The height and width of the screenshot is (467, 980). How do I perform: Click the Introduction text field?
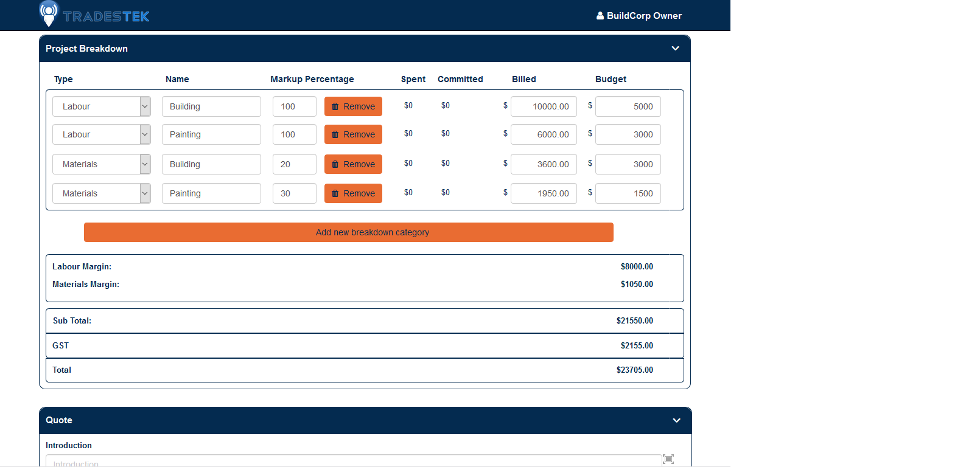(353, 462)
